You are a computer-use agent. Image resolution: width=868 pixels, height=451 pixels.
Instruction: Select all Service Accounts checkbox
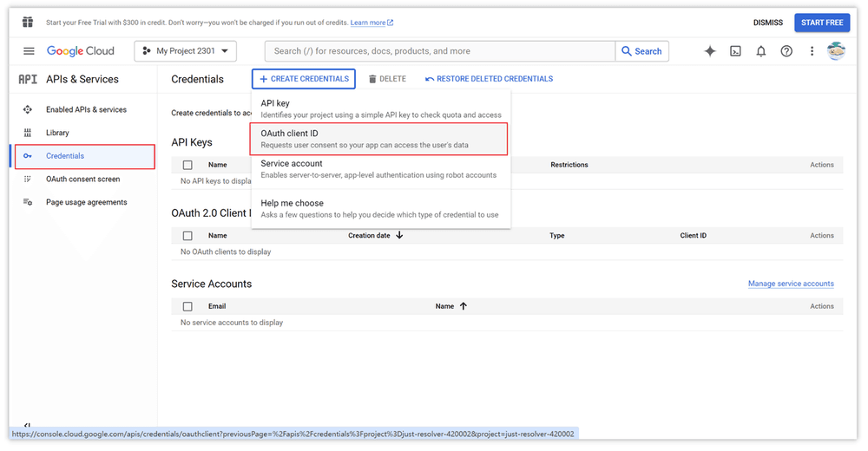(187, 306)
